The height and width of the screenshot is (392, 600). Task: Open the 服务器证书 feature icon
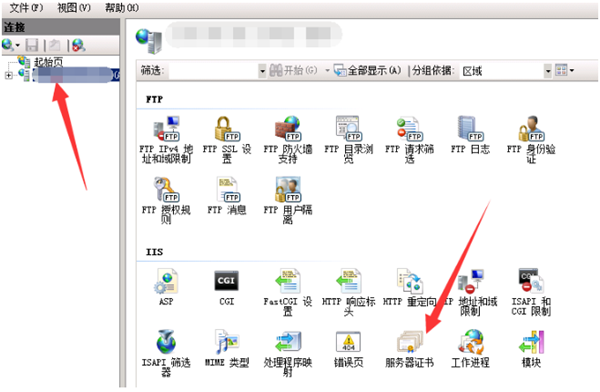[409, 349]
